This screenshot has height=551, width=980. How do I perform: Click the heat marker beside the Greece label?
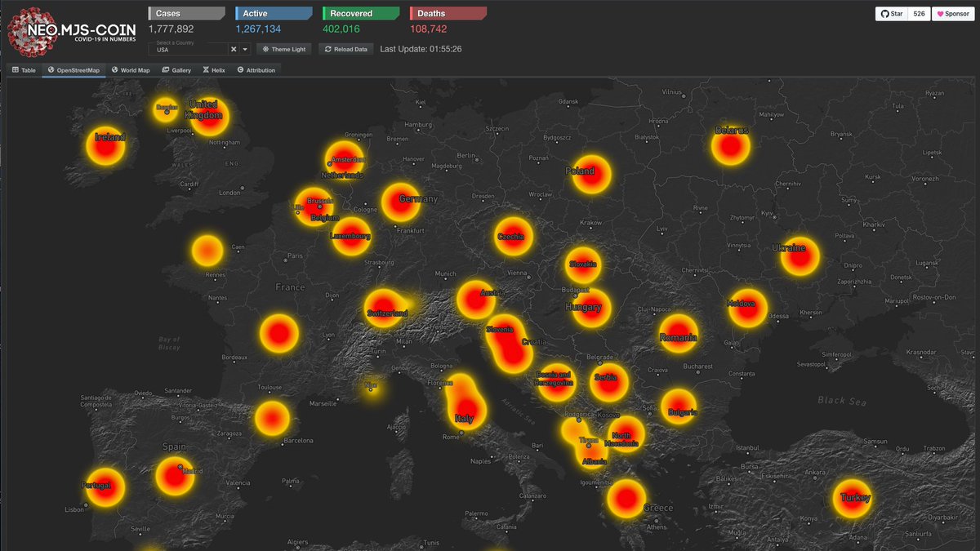626,499
